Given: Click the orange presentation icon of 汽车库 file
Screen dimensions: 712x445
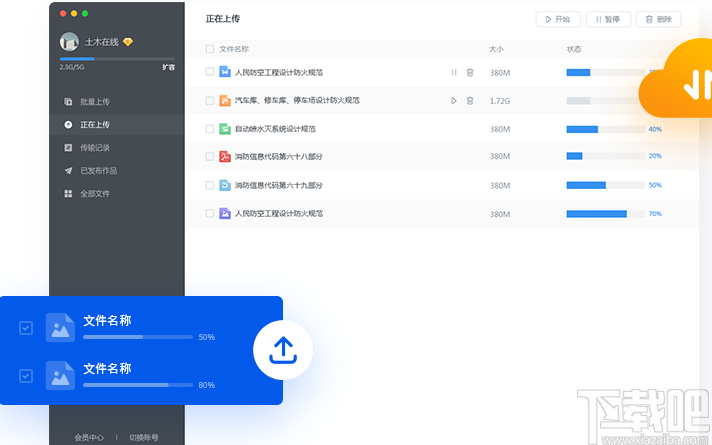Looking at the screenshot, I should 225,100.
